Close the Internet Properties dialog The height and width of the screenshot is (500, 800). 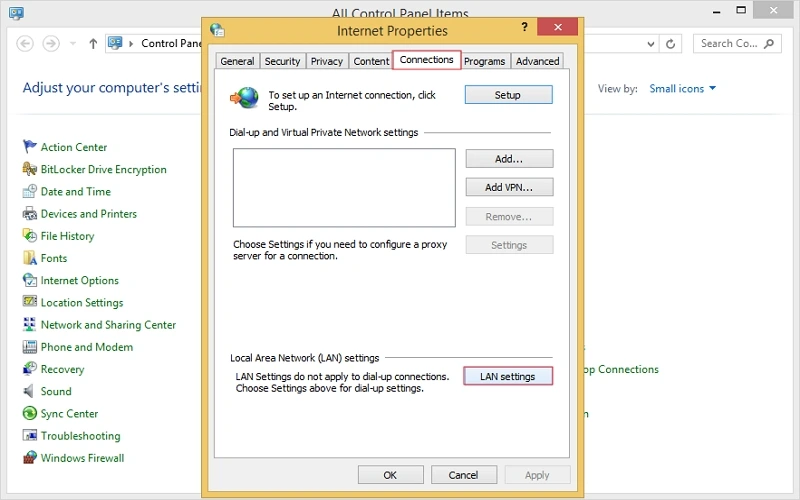[558, 27]
